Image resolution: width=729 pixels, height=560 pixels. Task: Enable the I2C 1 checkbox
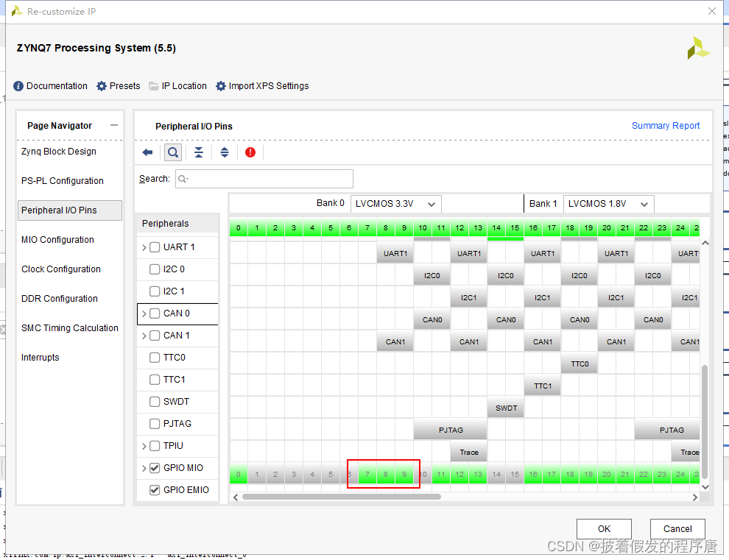[x=155, y=291]
